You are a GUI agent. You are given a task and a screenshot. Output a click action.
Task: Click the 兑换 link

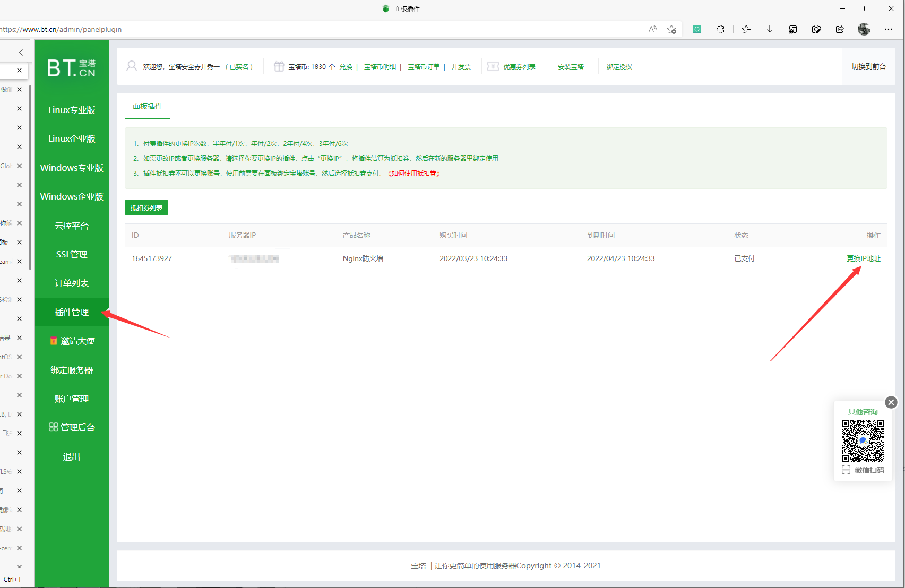346,66
